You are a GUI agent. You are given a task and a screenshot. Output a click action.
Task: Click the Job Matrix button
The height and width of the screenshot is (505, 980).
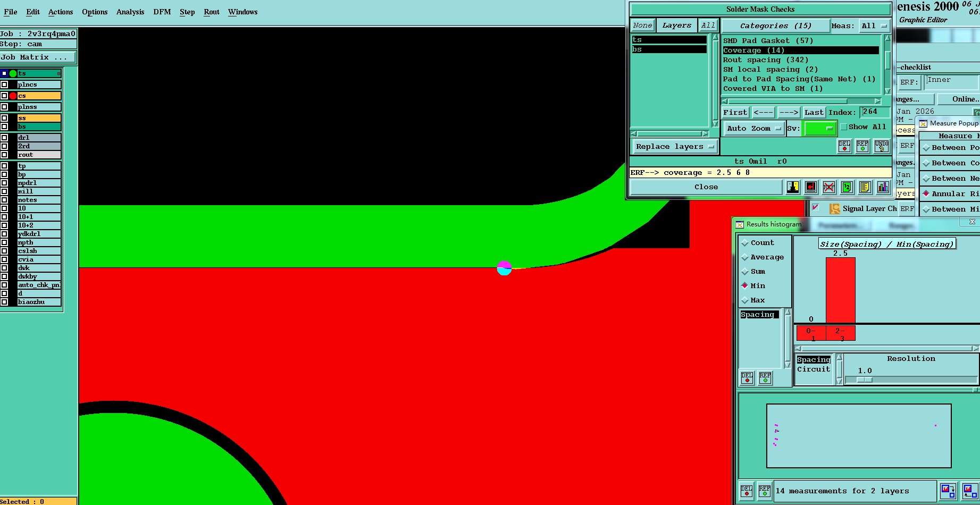pos(38,57)
